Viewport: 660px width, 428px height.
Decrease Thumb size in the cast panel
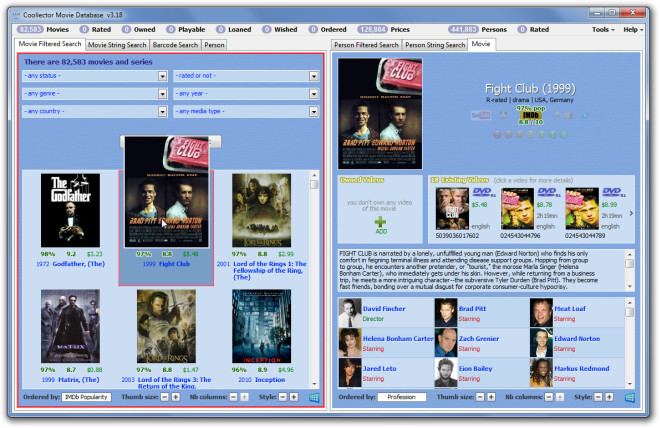coord(480,397)
